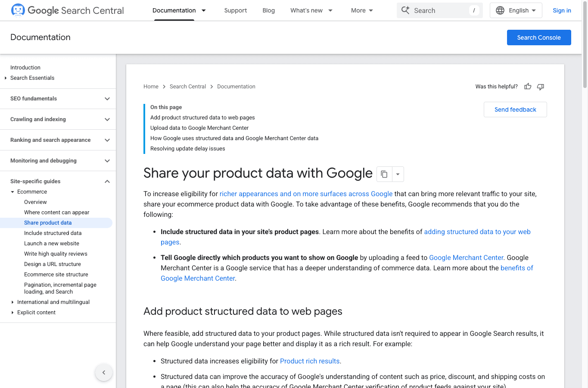Viewport: 588px width, 388px height.
Task: Collapse the Ecommerce tree item
Action: [x=12, y=192]
